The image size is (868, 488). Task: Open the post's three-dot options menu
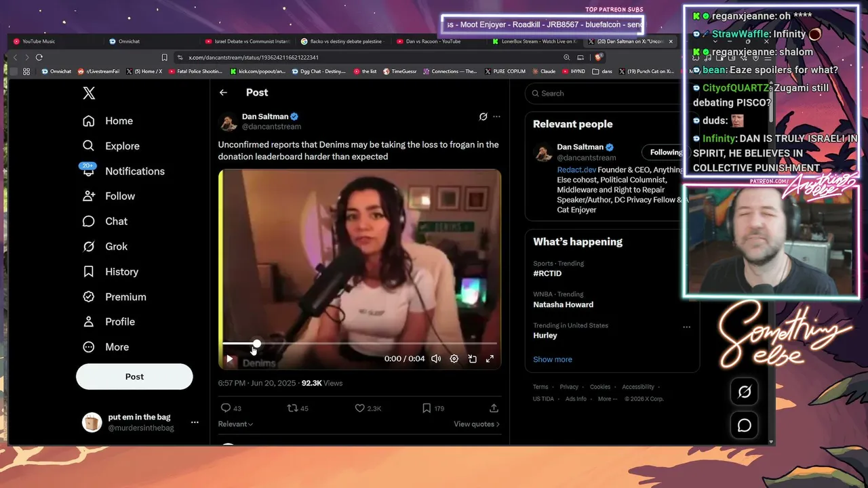pyautogui.click(x=496, y=117)
